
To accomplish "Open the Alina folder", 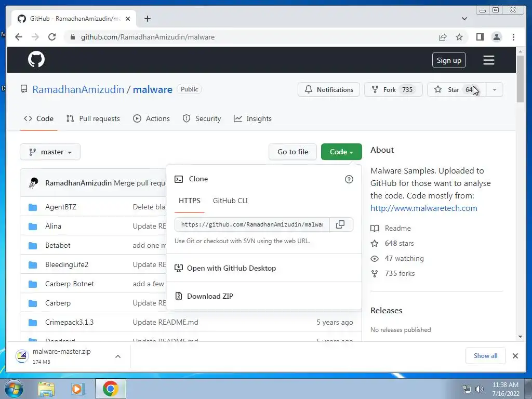I will click(x=54, y=227).
